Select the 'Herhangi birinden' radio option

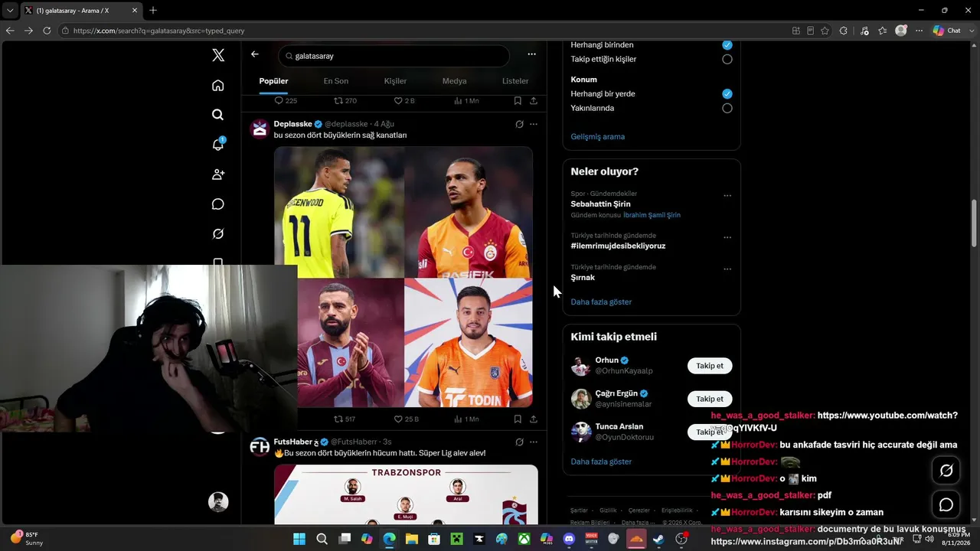727,45
